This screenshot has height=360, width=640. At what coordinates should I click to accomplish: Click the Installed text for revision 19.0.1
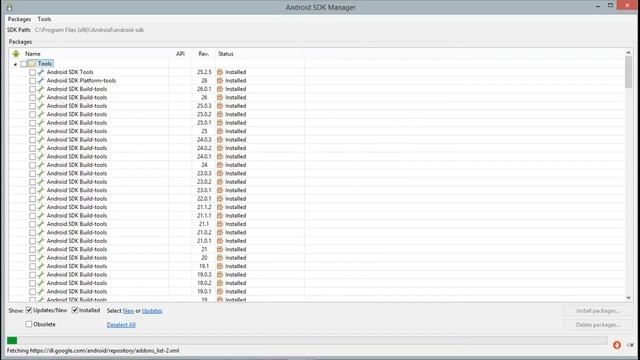tap(236, 291)
